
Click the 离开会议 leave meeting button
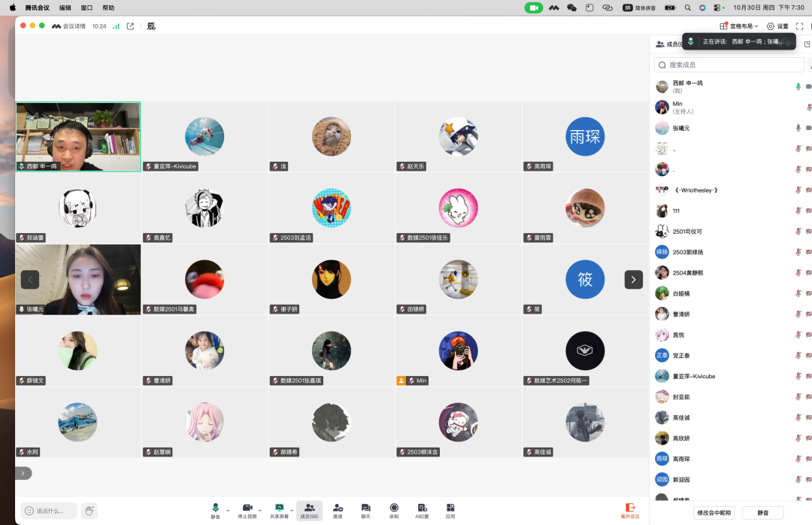629,511
